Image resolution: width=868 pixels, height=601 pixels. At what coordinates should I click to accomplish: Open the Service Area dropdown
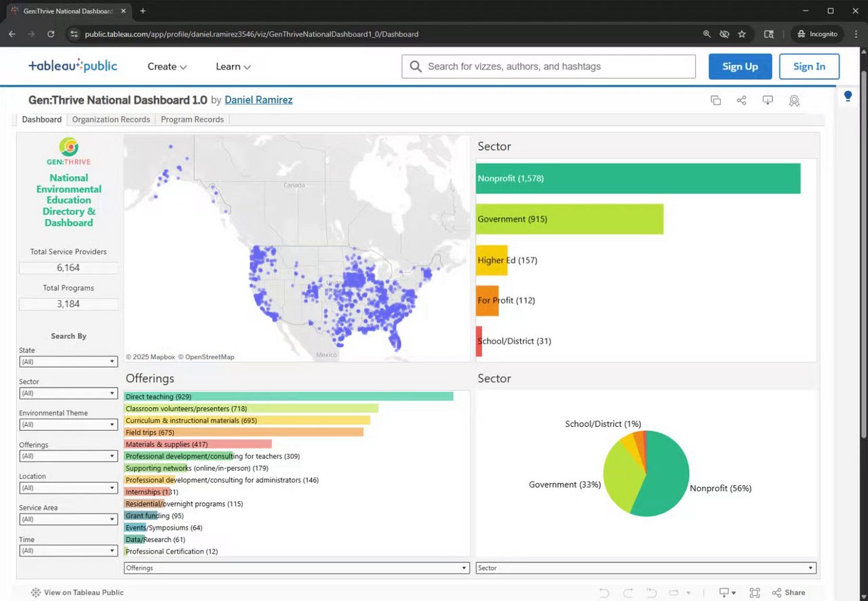coord(68,519)
